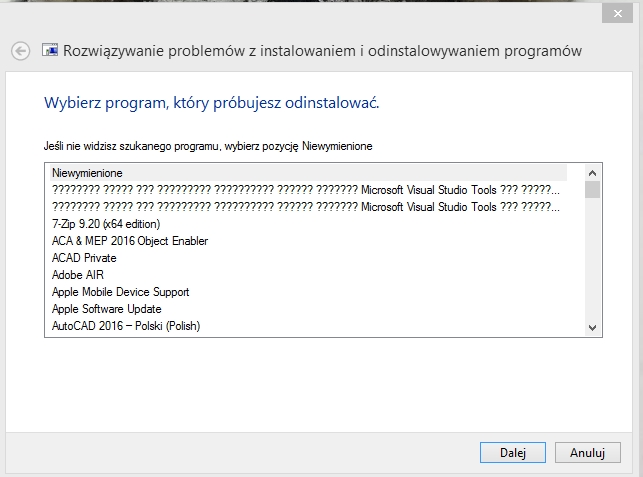Click scrollbar up arrow in program list
The height and width of the screenshot is (477, 643).
[592, 173]
